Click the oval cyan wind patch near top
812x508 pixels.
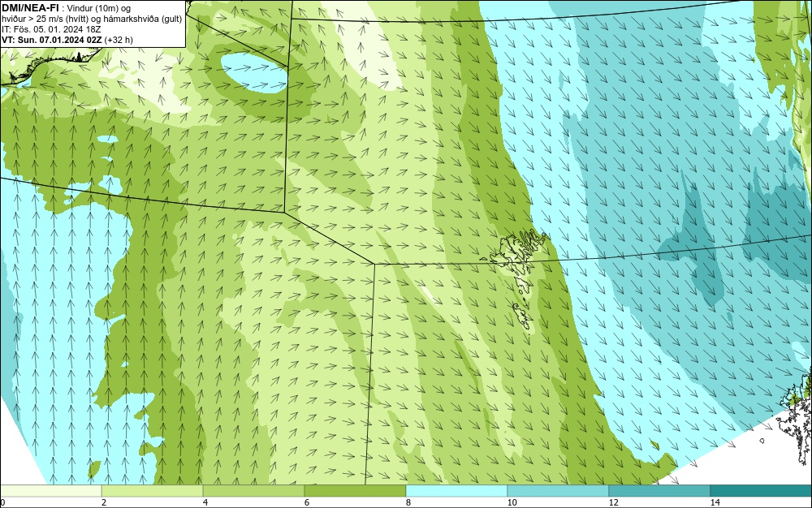pos(253,72)
